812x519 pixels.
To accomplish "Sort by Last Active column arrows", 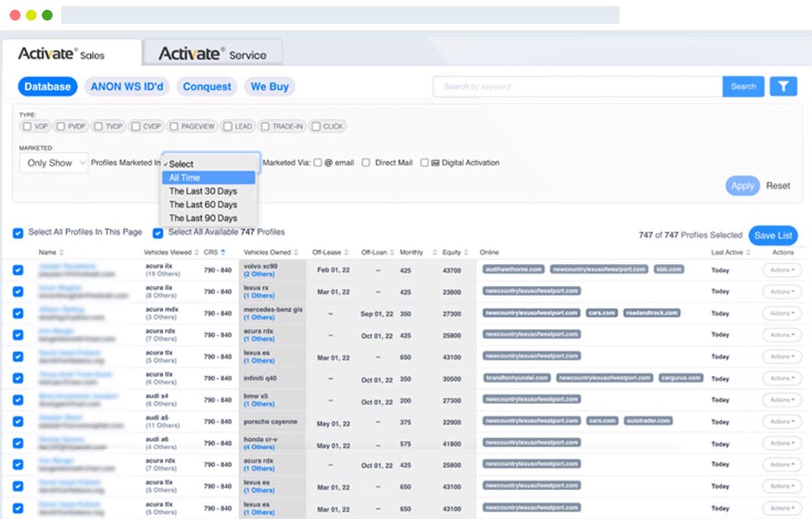I will click(x=748, y=252).
